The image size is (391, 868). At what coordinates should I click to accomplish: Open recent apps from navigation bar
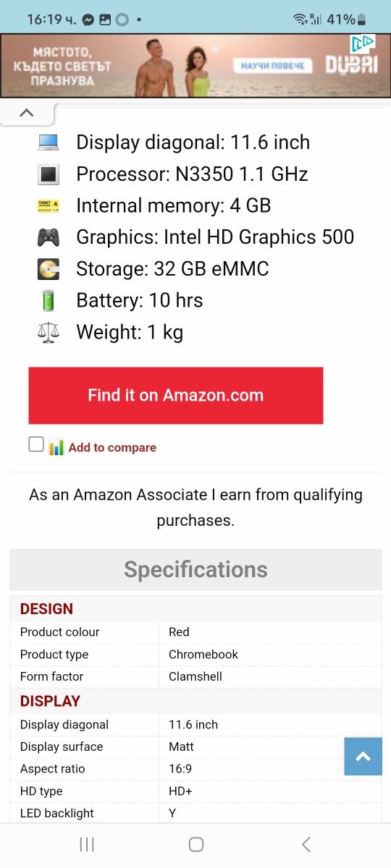87,844
